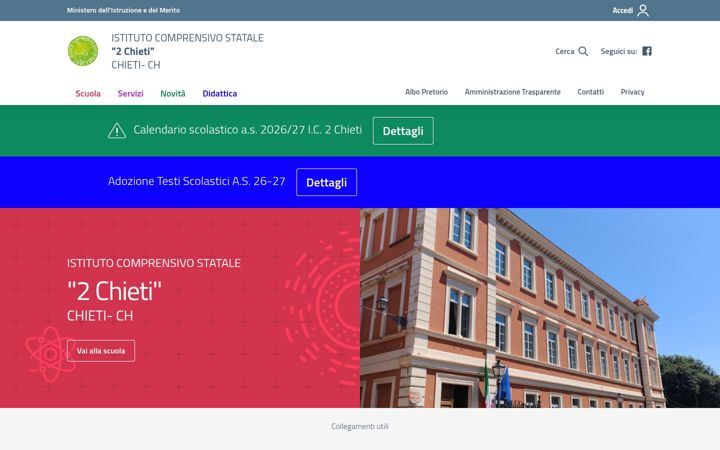Click the school title "2 Chieti" header

coord(133,51)
